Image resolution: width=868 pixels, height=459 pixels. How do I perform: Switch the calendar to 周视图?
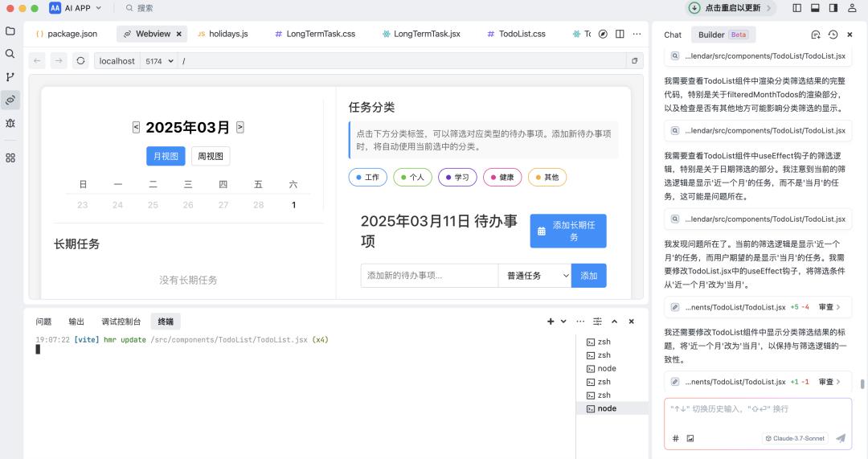click(x=211, y=156)
